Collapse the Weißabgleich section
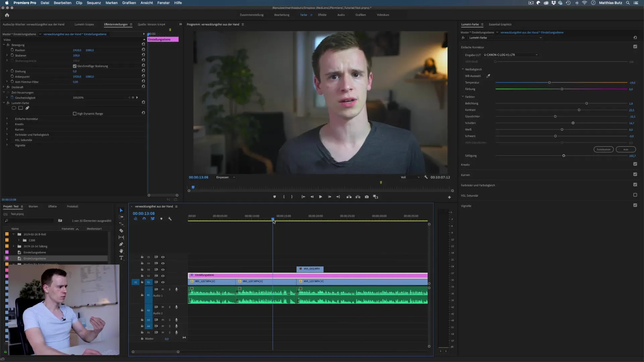 pyautogui.click(x=463, y=69)
